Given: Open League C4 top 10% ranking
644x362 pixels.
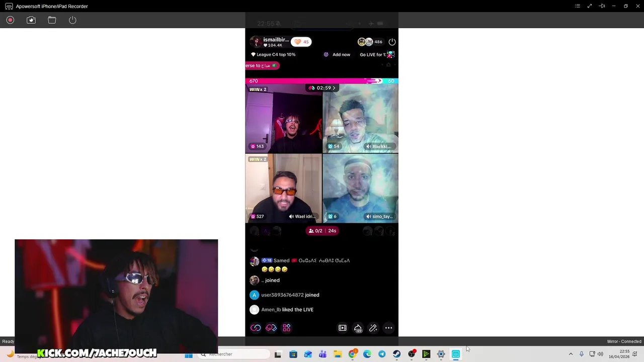Looking at the screenshot, I should pos(273,54).
